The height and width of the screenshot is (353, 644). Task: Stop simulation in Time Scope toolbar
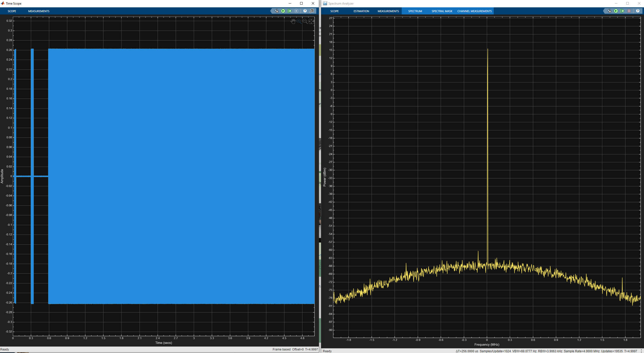pos(296,11)
